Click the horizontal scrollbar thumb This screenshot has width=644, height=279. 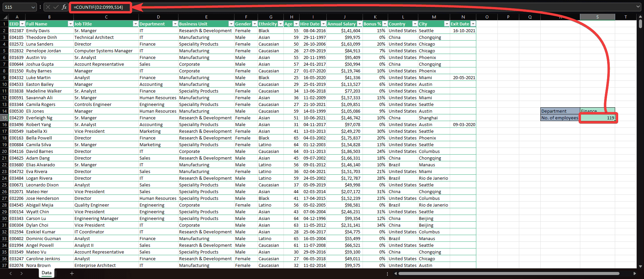tap(509, 274)
